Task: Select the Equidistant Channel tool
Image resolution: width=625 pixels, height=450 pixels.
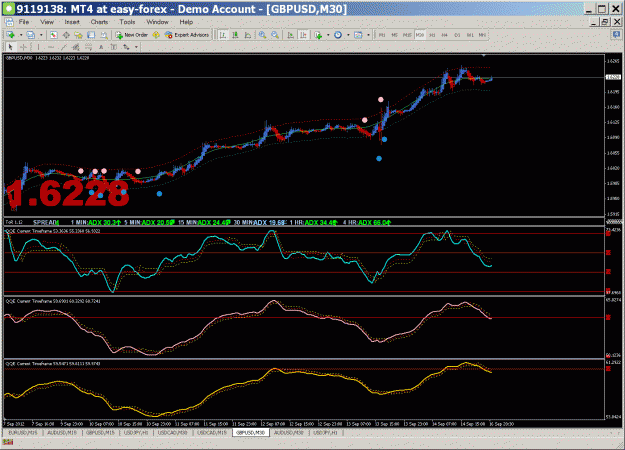Action: 76,47
